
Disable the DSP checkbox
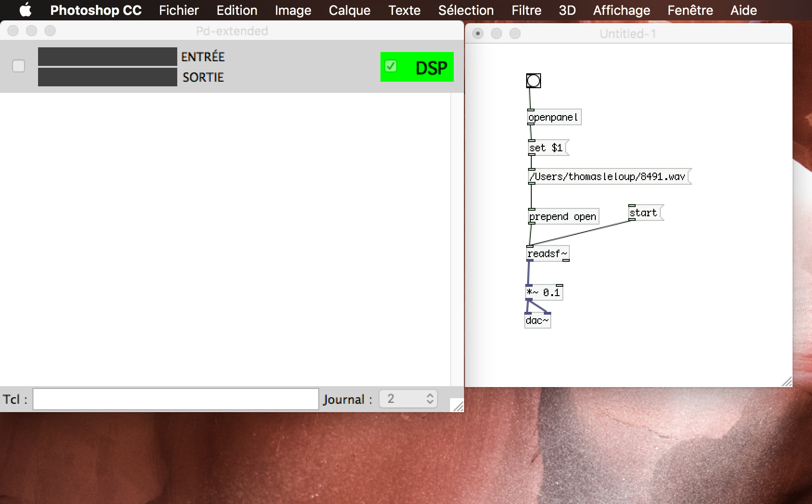pos(391,66)
